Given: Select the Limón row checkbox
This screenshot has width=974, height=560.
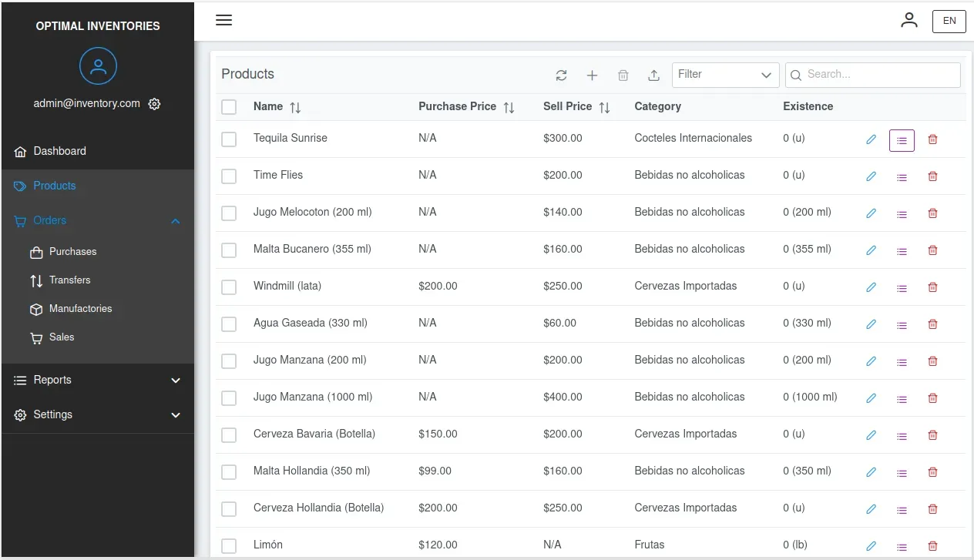Looking at the screenshot, I should pyautogui.click(x=229, y=546).
